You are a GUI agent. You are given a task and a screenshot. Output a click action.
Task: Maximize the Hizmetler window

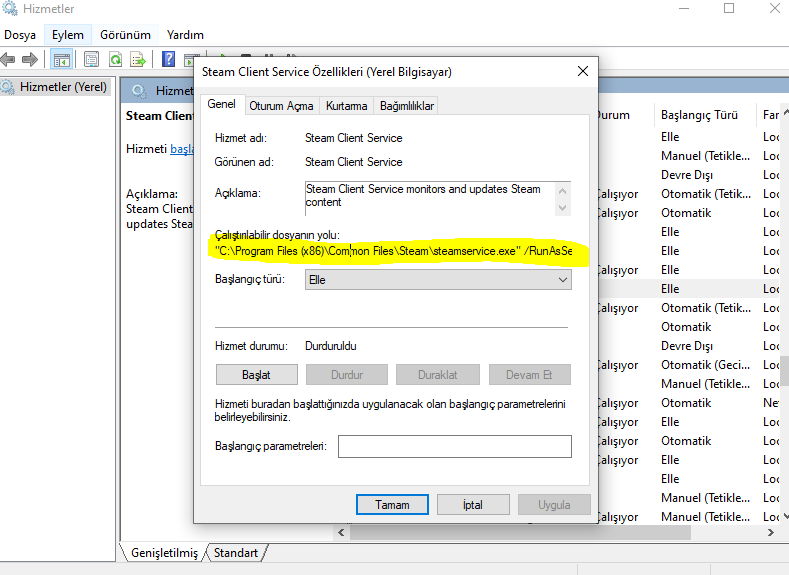pos(729,9)
